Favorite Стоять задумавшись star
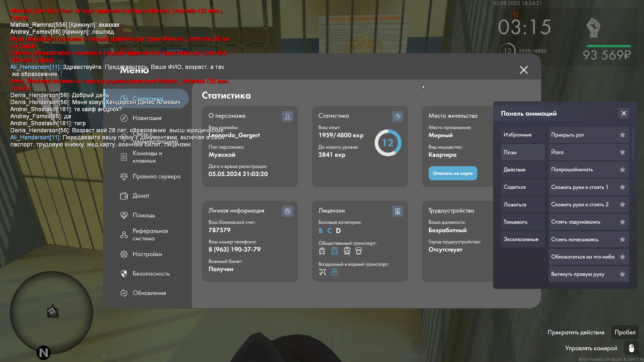Image resolution: width=644 pixels, height=362 pixels. pyautogui.click(x=623, y=222)
